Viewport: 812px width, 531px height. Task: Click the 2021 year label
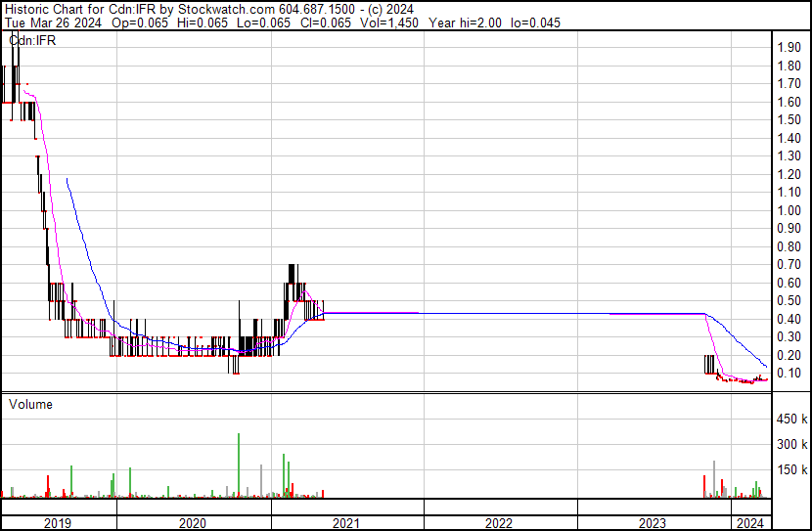coord(346,523)
